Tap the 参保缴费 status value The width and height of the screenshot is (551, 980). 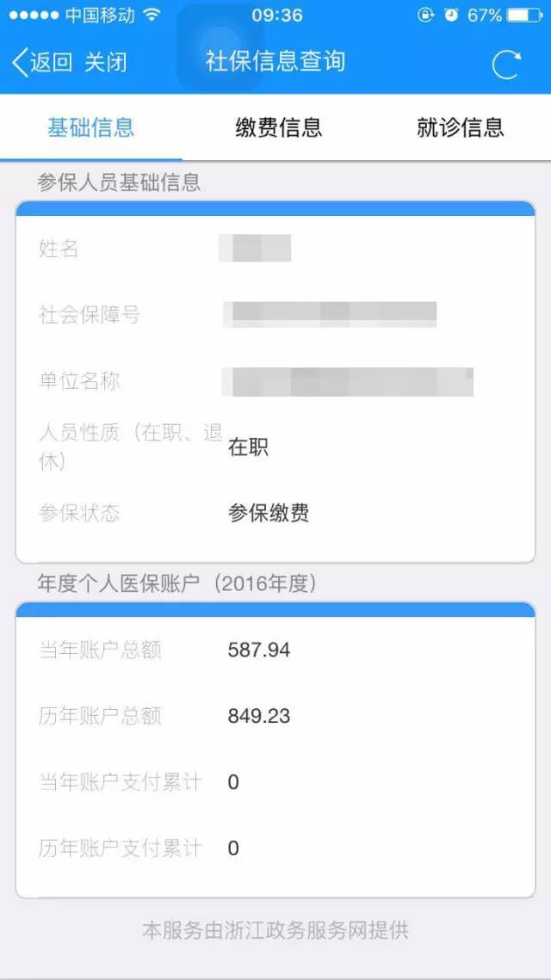(269, 514)
